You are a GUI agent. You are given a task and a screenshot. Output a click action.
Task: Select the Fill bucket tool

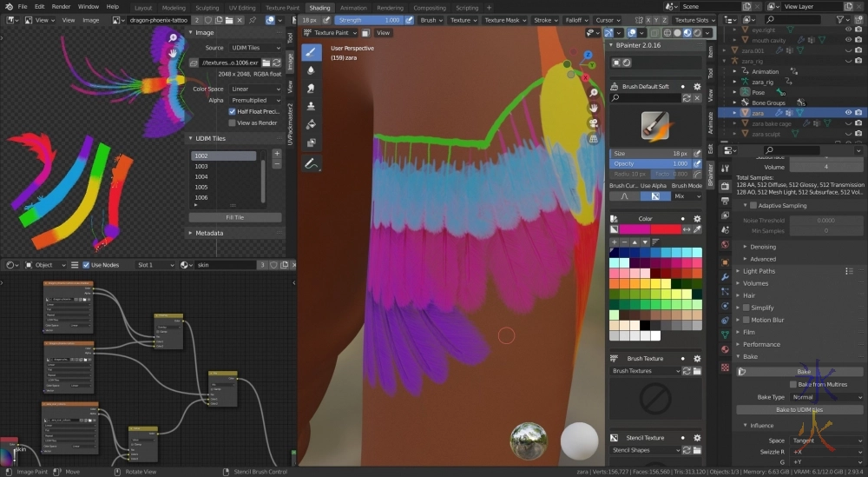(x=312, y=124)
